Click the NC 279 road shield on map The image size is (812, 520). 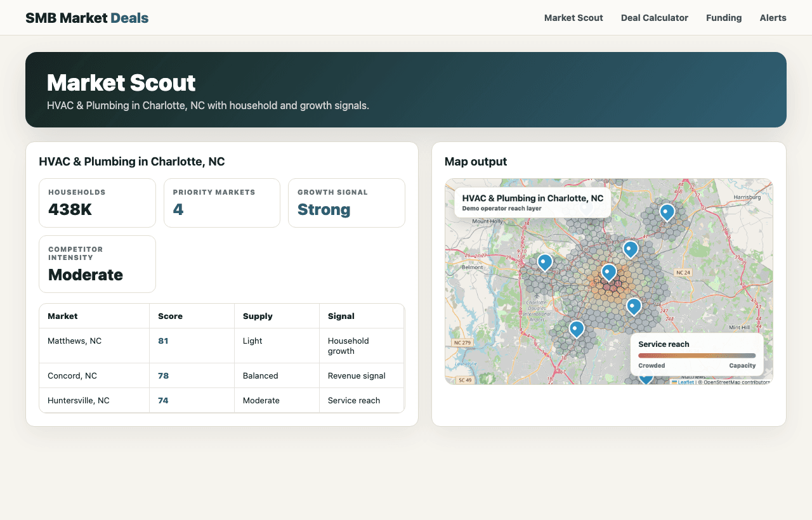tap(463, 343)
